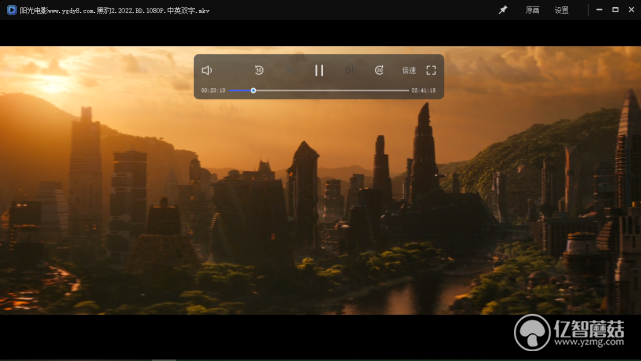The height and width of the screenshot is (361, 641).
Task: Select 原画 original quality in the title bar
Action: [x=532, y=10]
